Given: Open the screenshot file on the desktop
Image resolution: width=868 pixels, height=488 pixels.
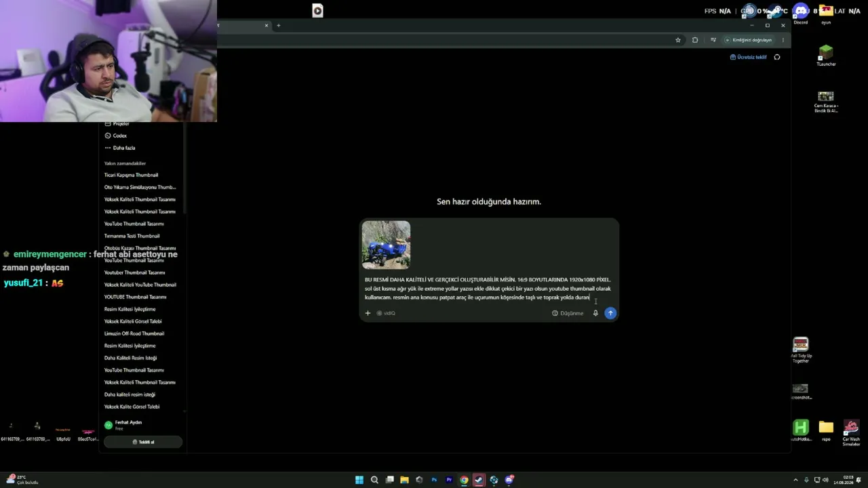Looking at the screenshot, I should [x=801, y=392].
